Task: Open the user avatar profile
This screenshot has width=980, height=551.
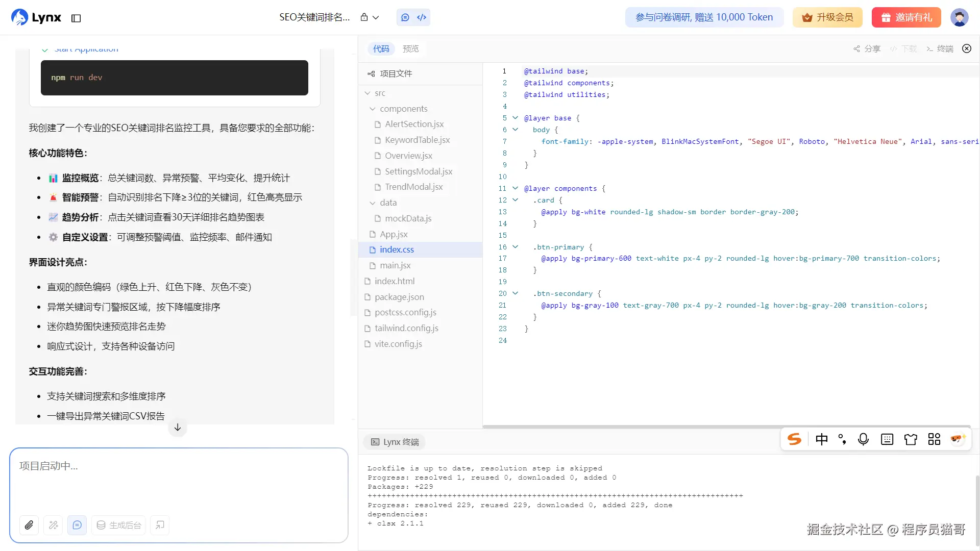Action: (x=959, y=17)
